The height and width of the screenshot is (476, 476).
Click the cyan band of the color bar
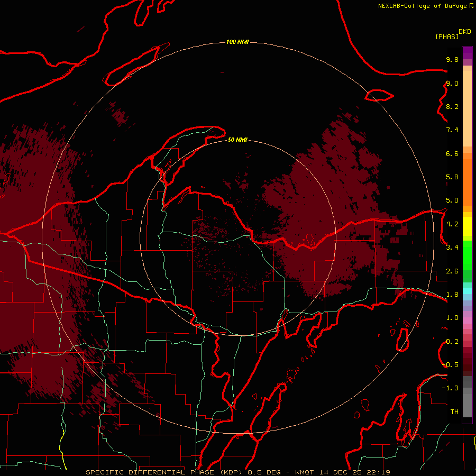click(x=467, y=291)
